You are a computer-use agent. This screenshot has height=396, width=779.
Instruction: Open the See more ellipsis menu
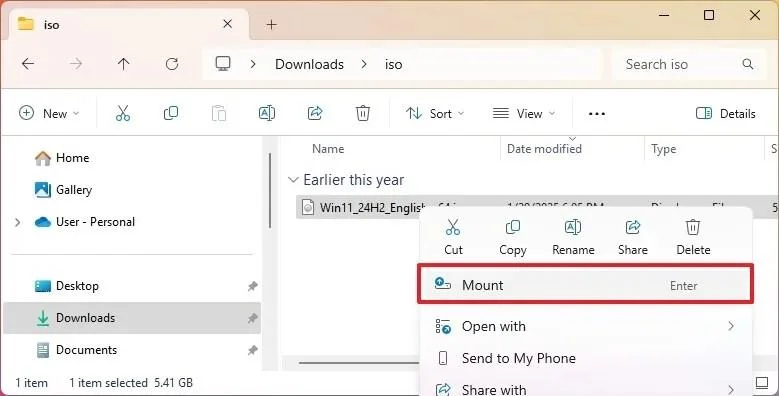(597, 114)
